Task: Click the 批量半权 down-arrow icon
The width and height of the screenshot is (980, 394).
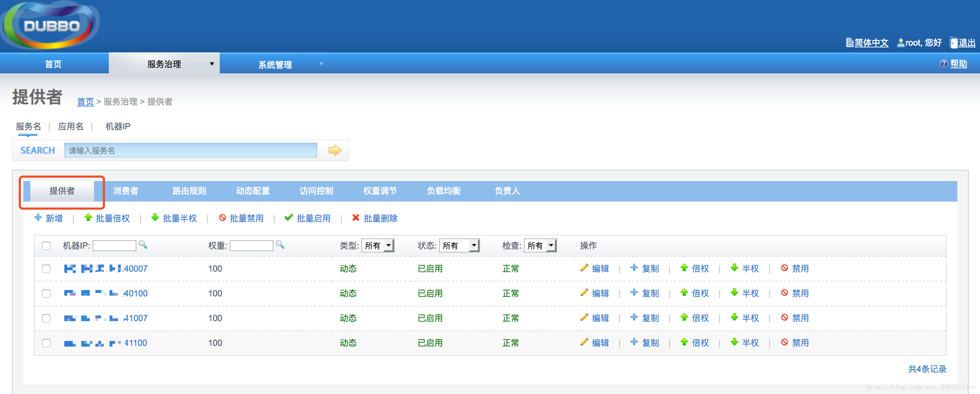Action: coord(155,218)
